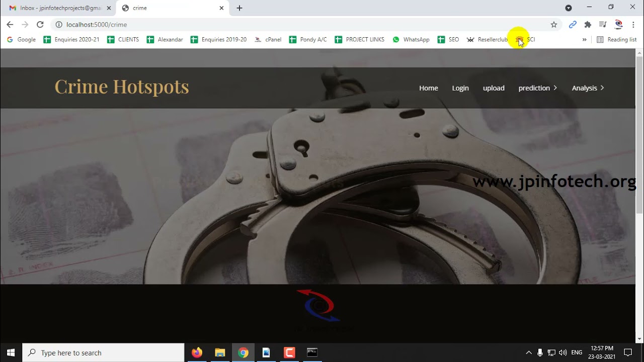Open the blue document app on taskbar

pyautogui.click(x=266, y=352)
